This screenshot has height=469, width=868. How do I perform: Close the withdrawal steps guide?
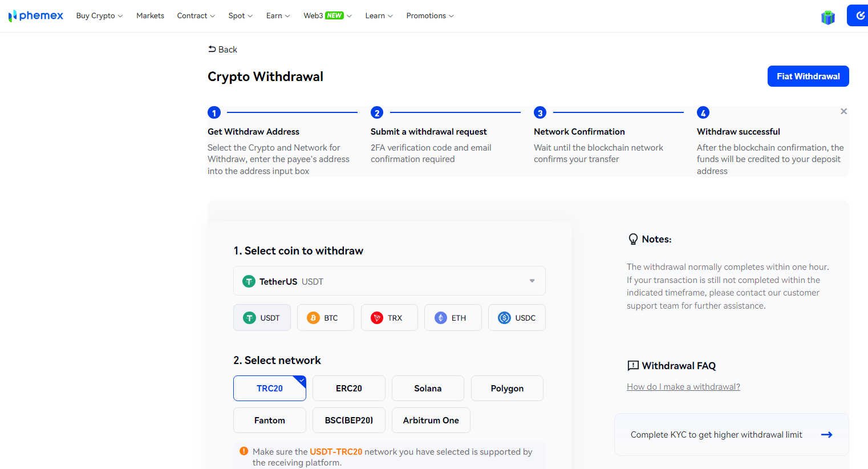(843, 111)
